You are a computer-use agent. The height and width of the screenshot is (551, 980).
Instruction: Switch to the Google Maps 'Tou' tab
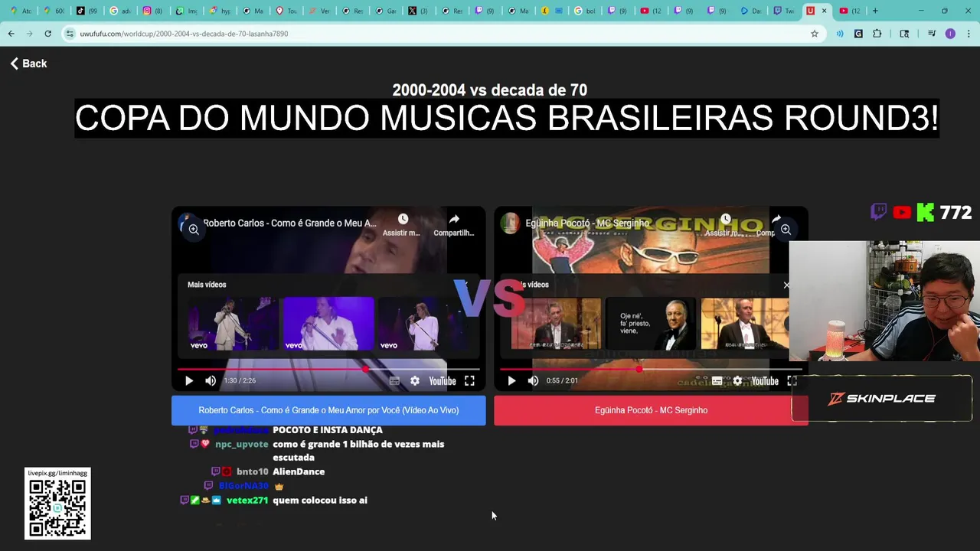(285, 11)
